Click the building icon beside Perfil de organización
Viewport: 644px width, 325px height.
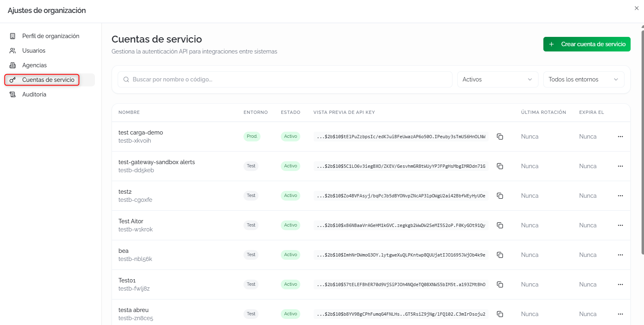tap(13, 36)
